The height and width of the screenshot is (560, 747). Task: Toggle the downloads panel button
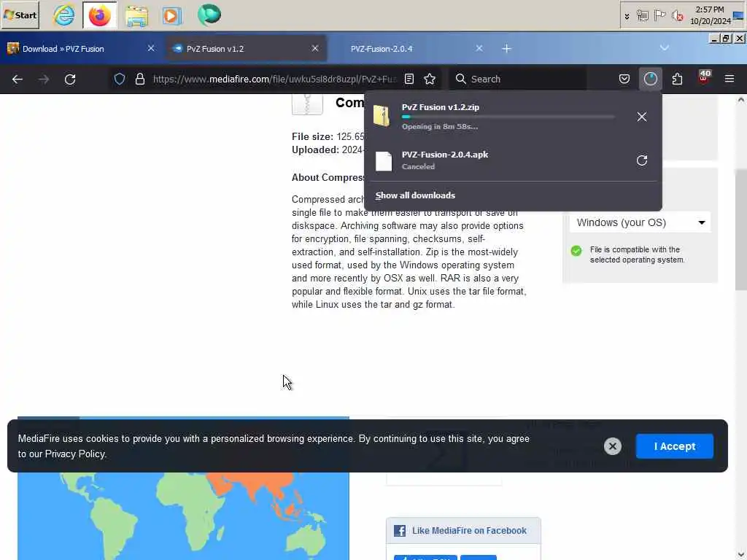[x=651, y=79]
